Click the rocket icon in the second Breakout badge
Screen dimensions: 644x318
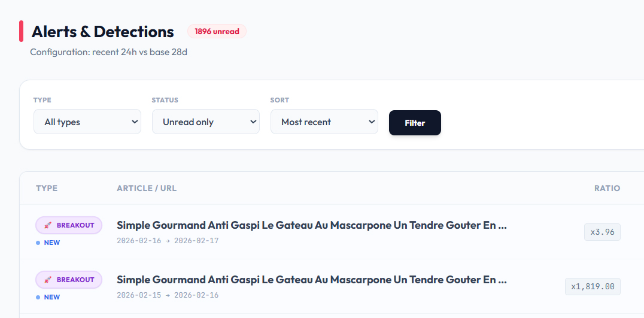point(47,280)
